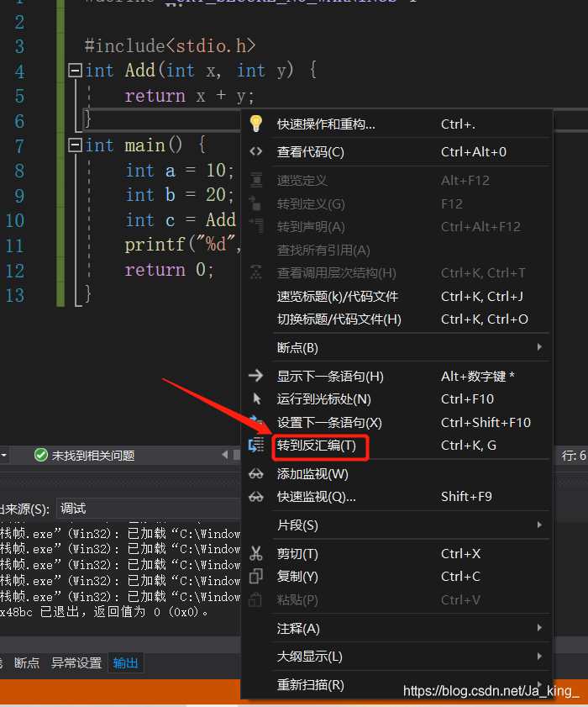Click the lightbulb quick actions icon
Viewport: 588px width, 707px height.
pyautogui.click(x=256, y=124)
